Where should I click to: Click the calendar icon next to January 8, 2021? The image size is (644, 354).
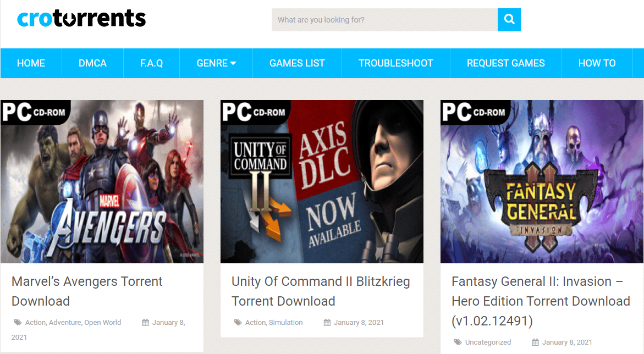point(145,323)
